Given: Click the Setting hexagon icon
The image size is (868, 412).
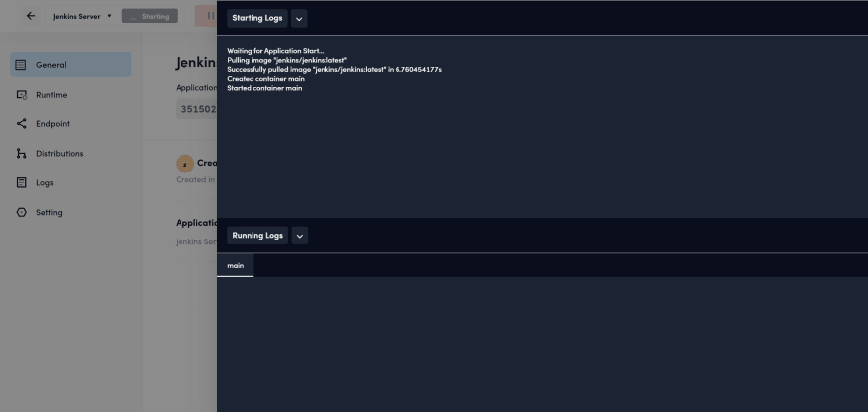Looking at the screenshot, I should pos(21,212).
